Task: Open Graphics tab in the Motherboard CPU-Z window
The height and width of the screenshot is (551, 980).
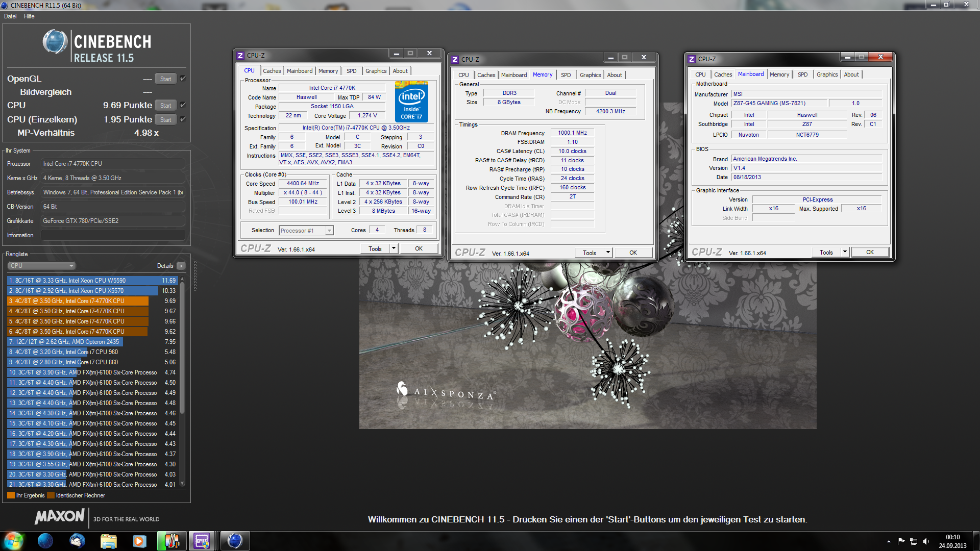Action: tap(827, 74)
